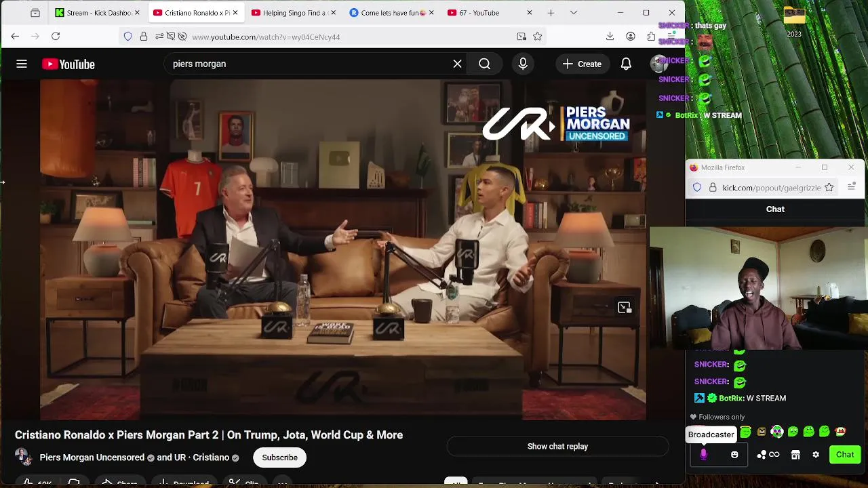Open the Kick channel points dots icon
Image resolution: width=868 pixels, height=488 pixels.
tap(762, 455)
